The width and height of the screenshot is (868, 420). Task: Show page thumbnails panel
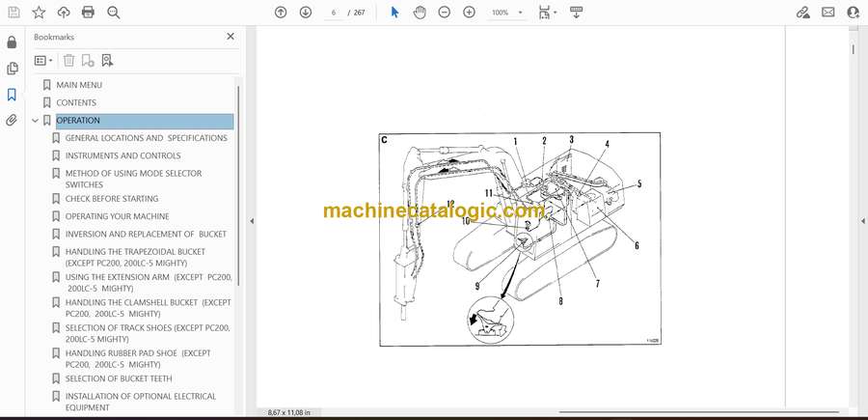coord(12,69)
